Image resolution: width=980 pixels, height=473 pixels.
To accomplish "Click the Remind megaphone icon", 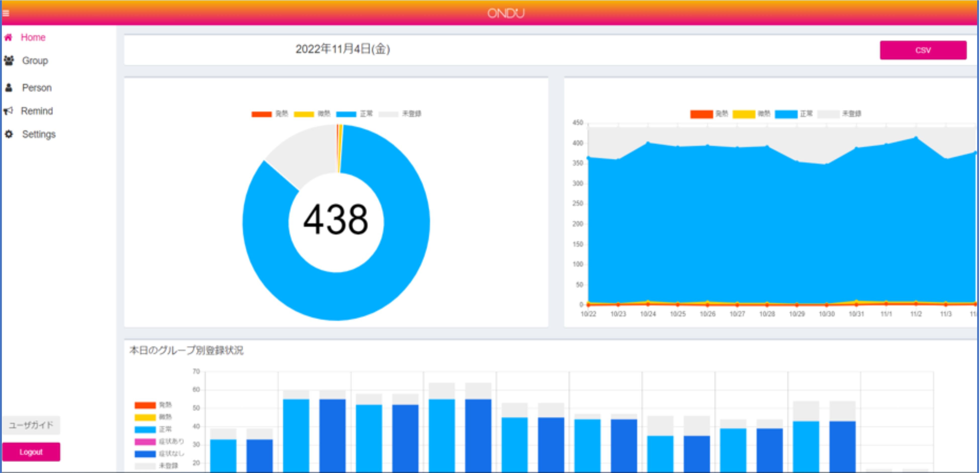I will click(8, 111).
